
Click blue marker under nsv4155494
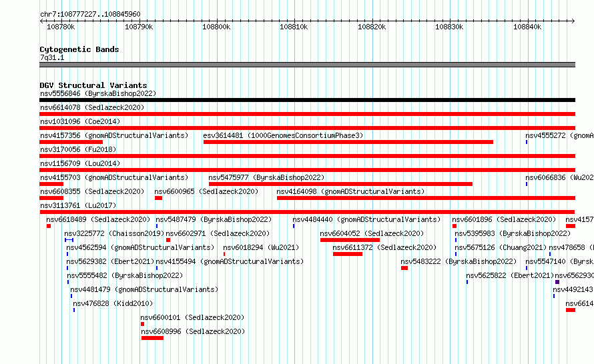point(157,268)
